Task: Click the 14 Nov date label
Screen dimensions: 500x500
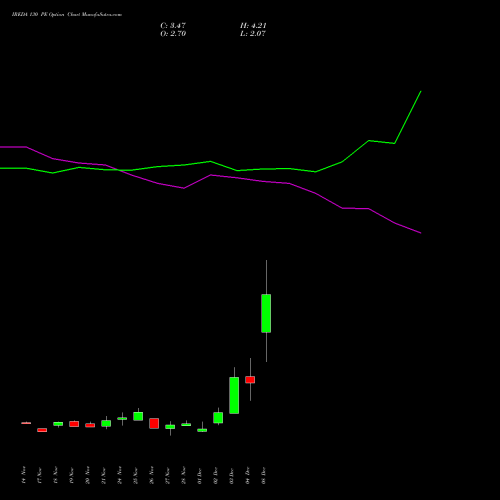Action: 23,475
